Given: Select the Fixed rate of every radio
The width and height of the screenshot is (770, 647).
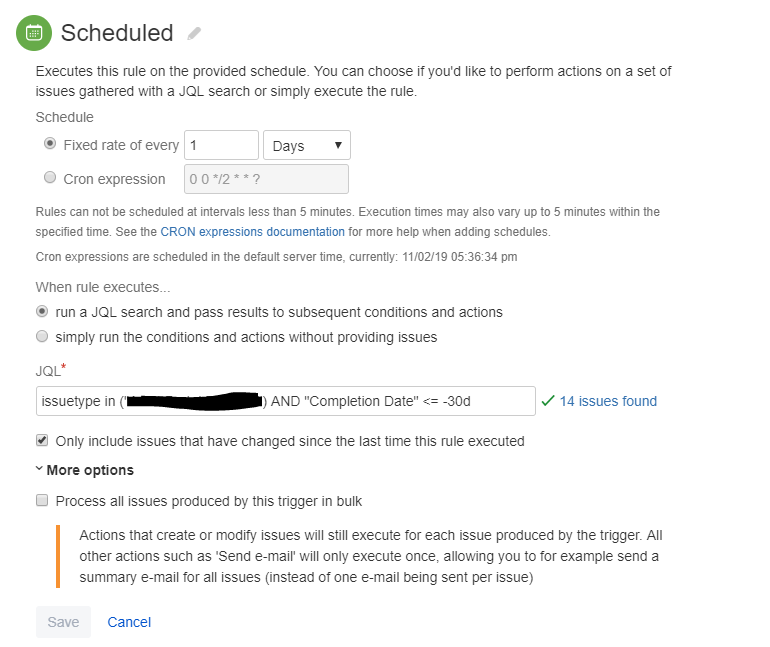Looking at the screenshot, I should tap(50, 143).
